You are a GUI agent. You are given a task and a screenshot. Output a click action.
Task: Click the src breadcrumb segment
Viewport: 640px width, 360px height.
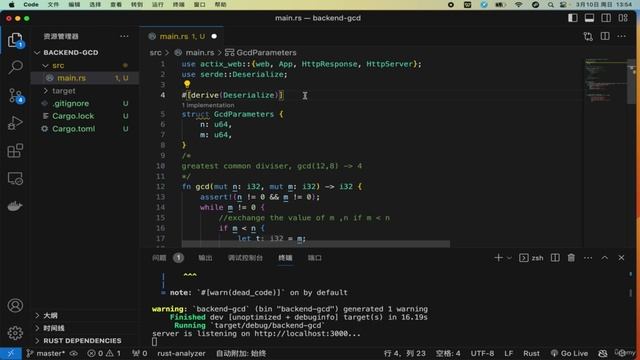(156, 53)
